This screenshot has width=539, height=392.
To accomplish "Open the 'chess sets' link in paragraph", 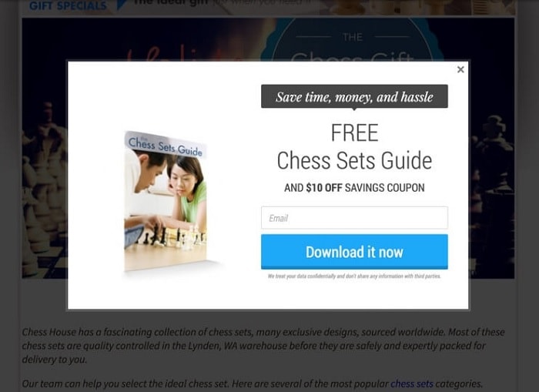I will point(411,384).
